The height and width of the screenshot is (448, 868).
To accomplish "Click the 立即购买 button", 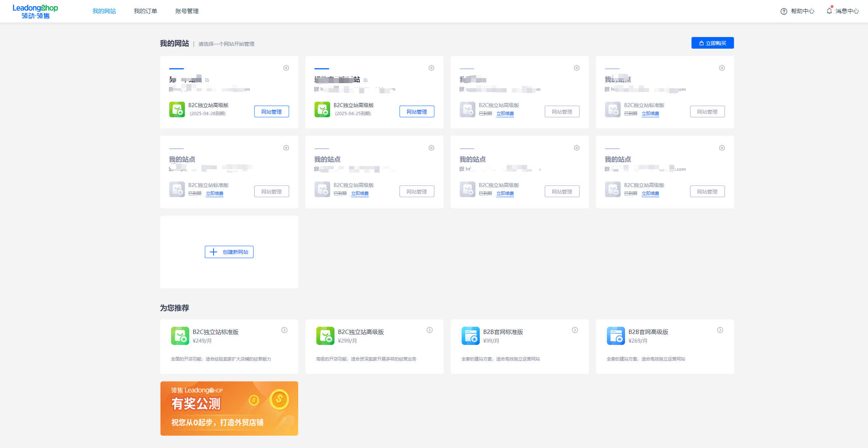I will [x=713, y=43].
